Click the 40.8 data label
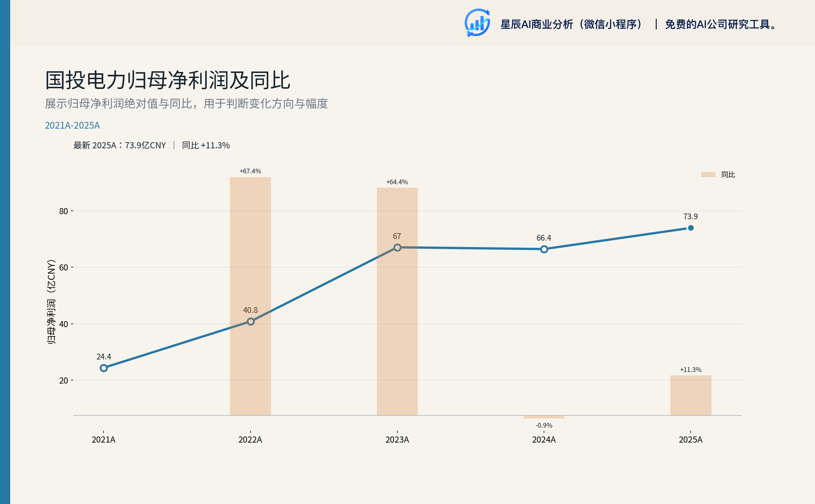 (250, 310)
